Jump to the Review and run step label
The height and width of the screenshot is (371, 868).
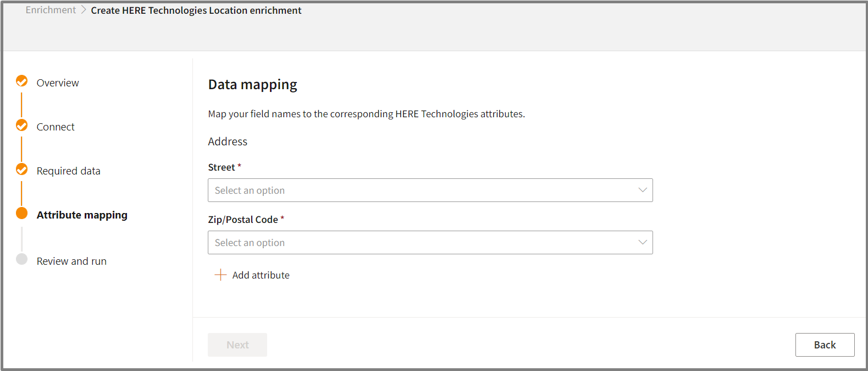coord(71,261)
